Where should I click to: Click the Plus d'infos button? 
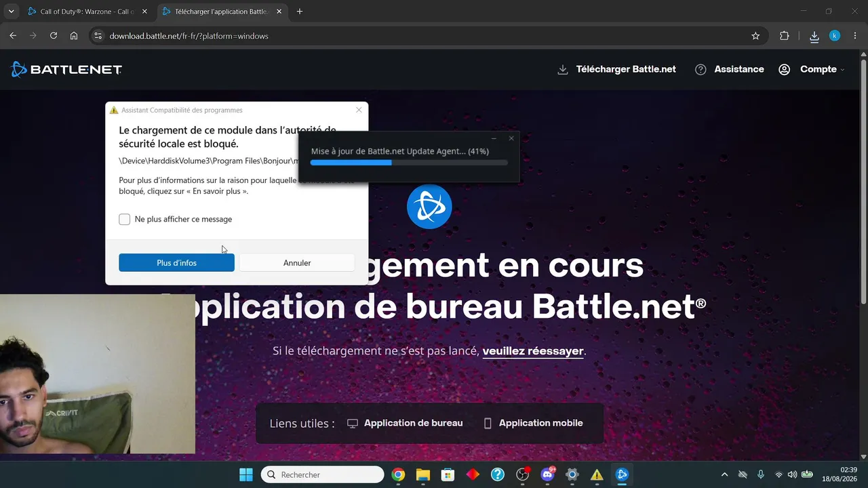[x=176, y=262]
